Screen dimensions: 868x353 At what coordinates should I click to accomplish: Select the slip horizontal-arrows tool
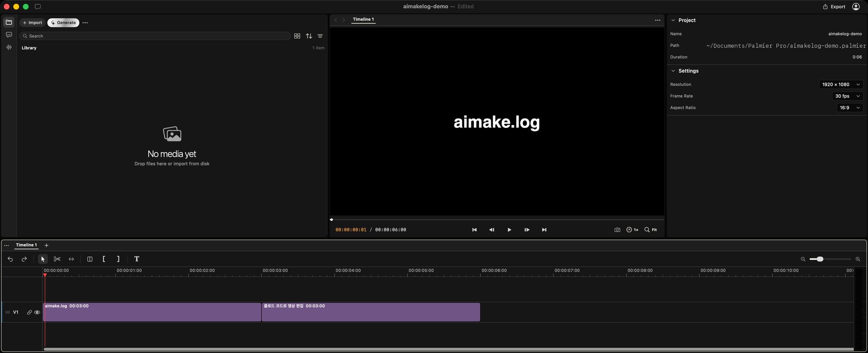tap(71, 259)
